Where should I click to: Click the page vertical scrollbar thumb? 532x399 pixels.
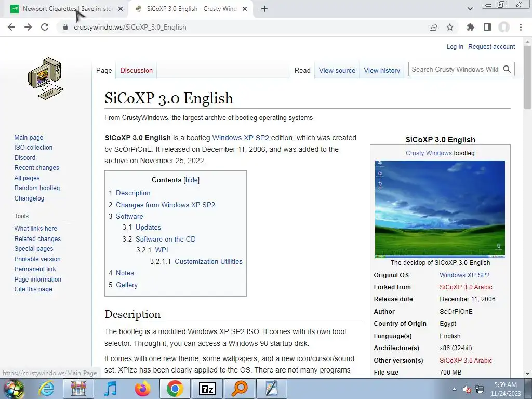[527, 77]
